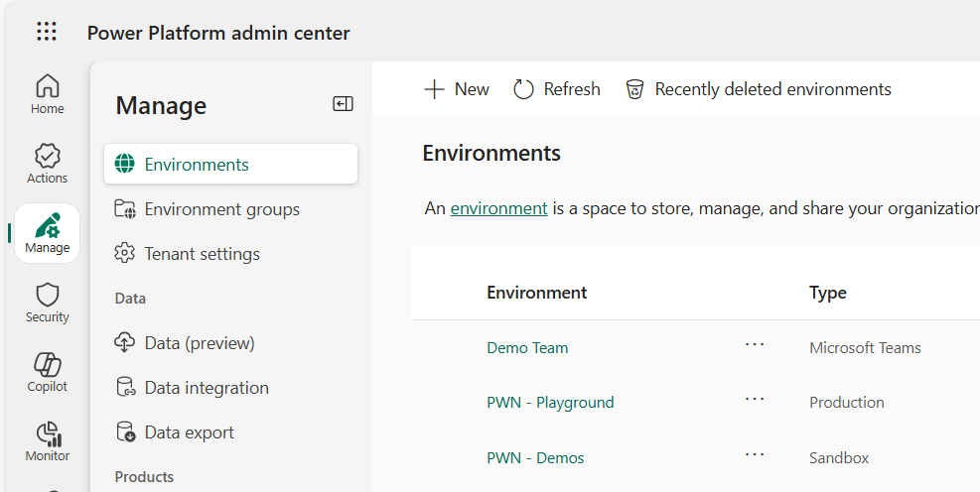
Task: Open Data integration page
Action: (x=207, y=388)
